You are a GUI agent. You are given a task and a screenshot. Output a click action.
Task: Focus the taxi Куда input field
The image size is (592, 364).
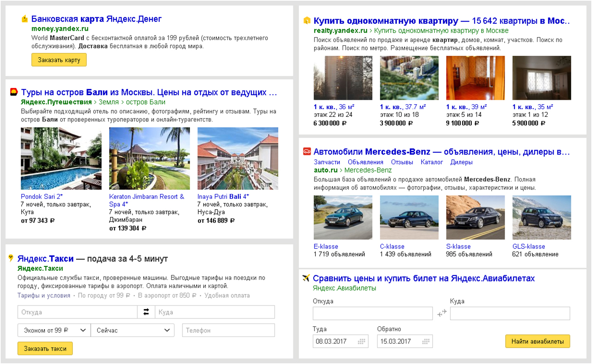pos(215,312)
